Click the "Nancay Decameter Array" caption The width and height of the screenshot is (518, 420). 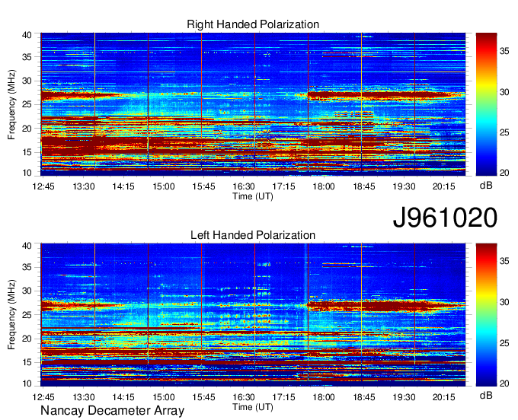pyautogui.click(x=112, y=411)
